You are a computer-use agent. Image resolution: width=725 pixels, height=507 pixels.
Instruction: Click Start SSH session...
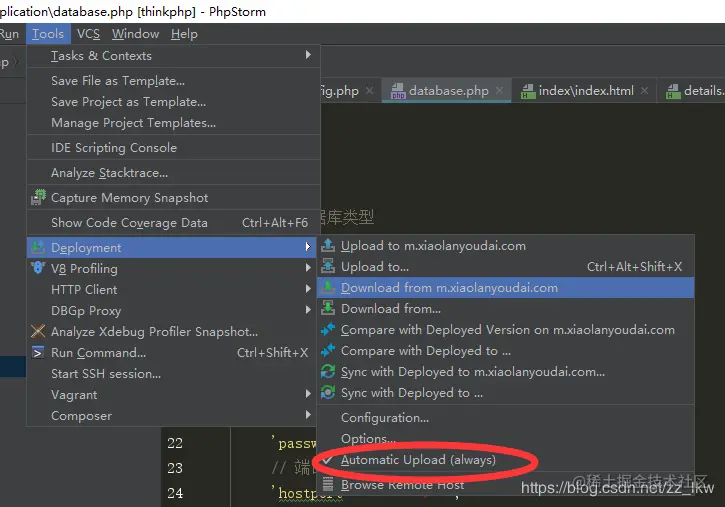[173, 373]
